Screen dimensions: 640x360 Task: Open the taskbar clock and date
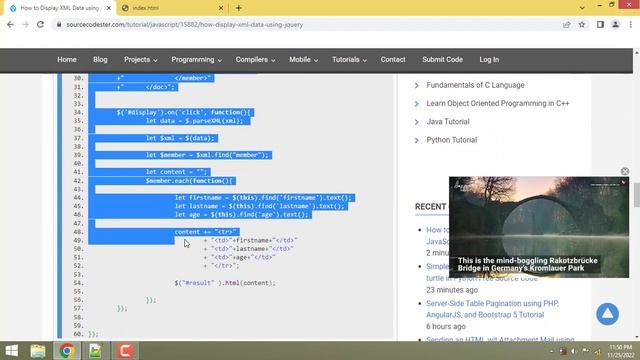click(621, 351)
